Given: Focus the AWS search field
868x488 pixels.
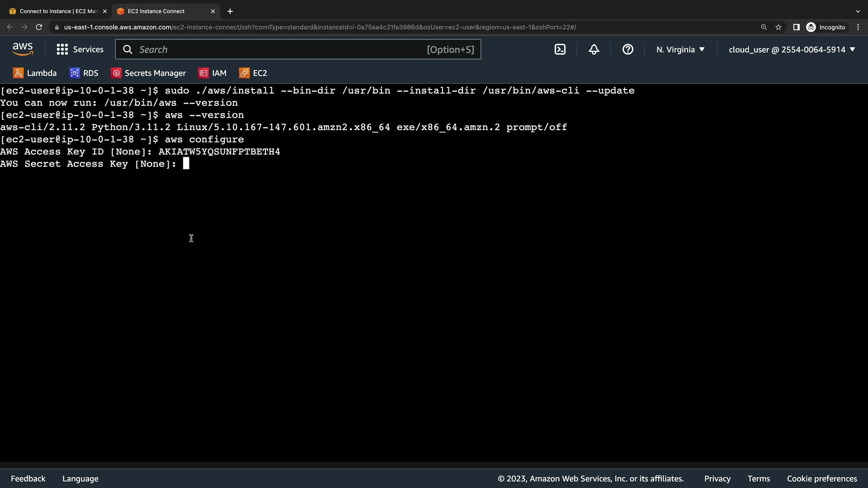Looking at the screenshot, I should point(280,50).
